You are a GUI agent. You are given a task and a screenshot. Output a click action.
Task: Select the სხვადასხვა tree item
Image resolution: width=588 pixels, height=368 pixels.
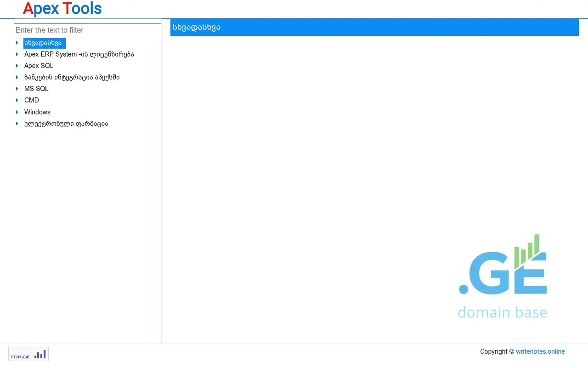pyautogui.click(x=43, y=43)
